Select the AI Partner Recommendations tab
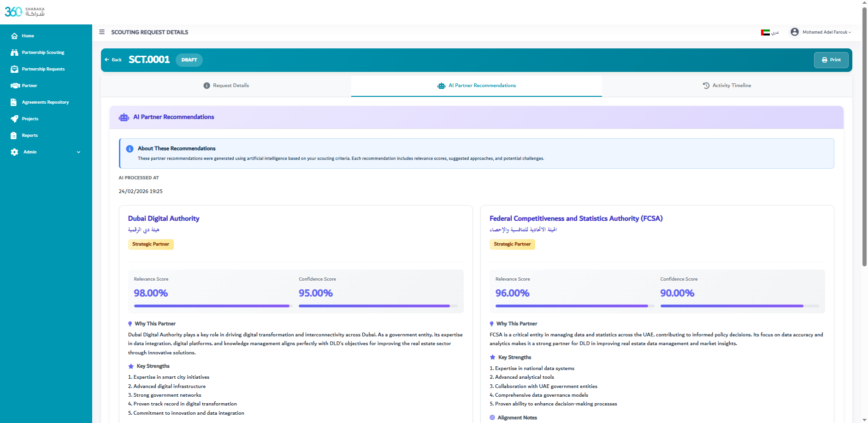The image size is (868, 423). (x=477, y=86)
